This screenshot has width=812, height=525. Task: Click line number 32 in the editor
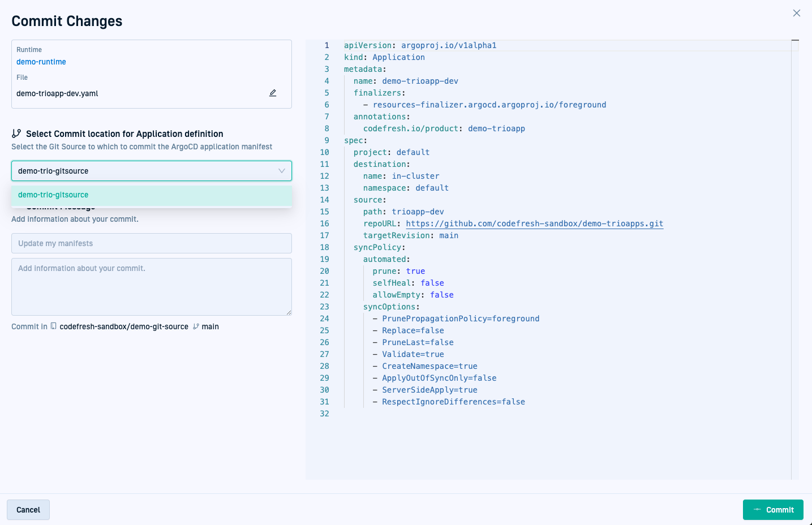pos(324,414)
